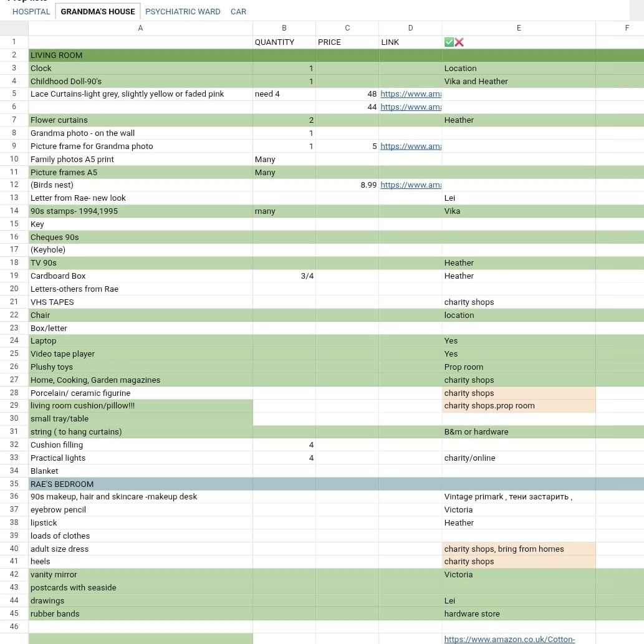644x644 pixels.
Task: Open the Amazon link in the Birds nest row
Action: [411, 185]
